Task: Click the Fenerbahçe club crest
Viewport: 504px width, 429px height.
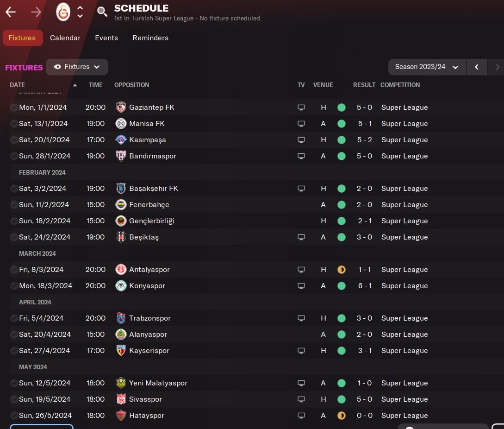Action: click(x=121, y=205)
